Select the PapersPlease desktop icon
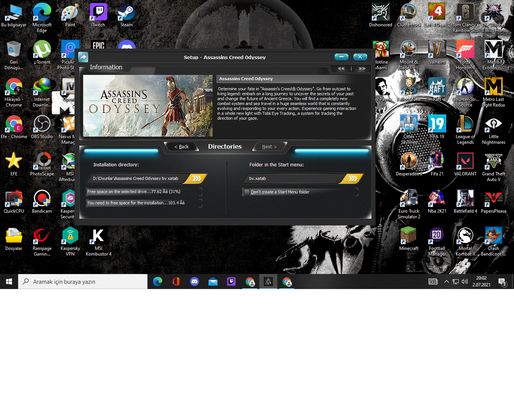Image resolution: width=514 pixels, height=420 pixels. (494, 202)
